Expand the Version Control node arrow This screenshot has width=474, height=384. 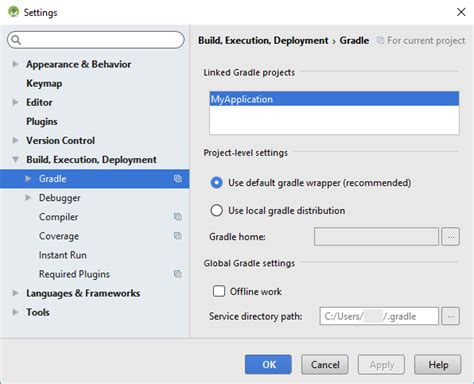click(15, 140)
